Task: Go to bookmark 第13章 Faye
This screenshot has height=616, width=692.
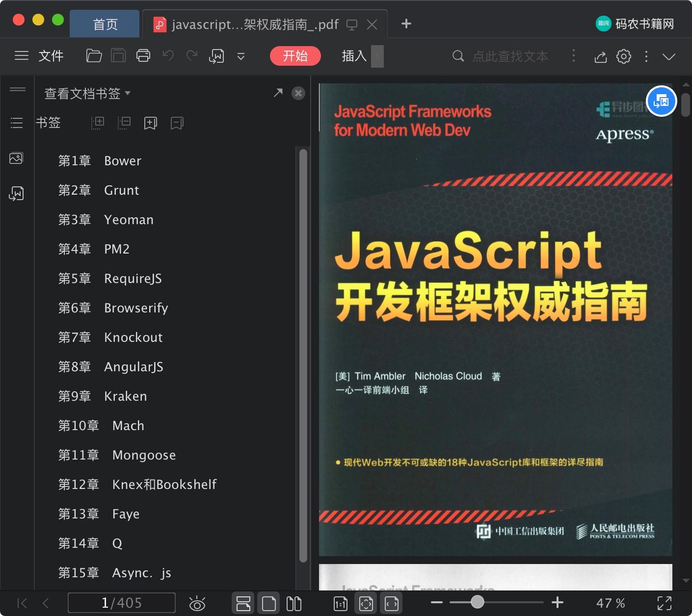Action: (99, 514)
